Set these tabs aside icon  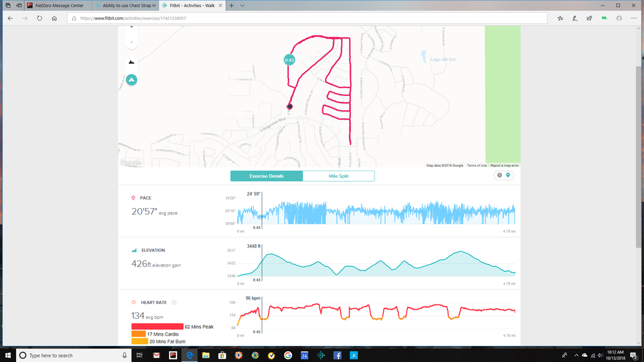(19, 6)
